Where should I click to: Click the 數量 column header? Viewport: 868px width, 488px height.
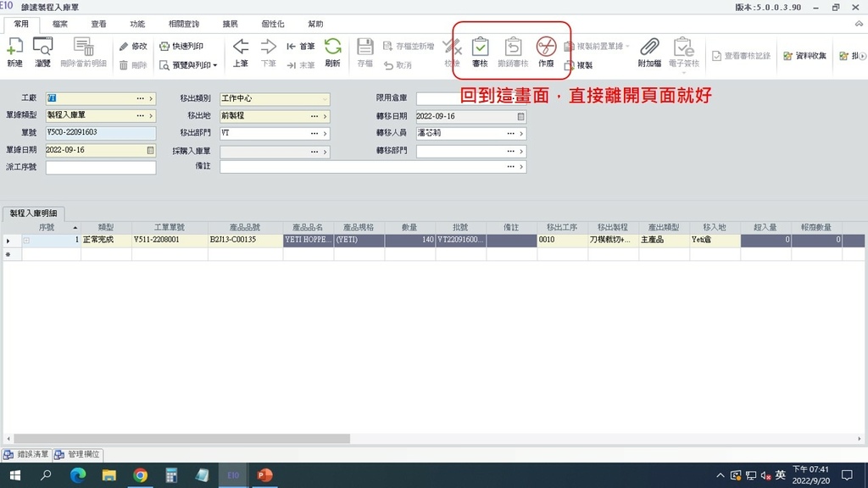click(409, 227)
